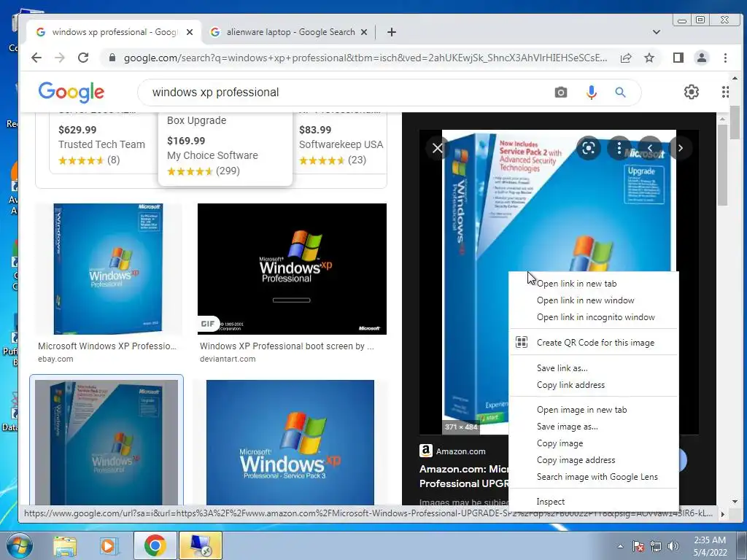The width and height of the screenshot is (747, 560).
Task: Activate Google Lens on preview image
Action: (x=589, y=148)
